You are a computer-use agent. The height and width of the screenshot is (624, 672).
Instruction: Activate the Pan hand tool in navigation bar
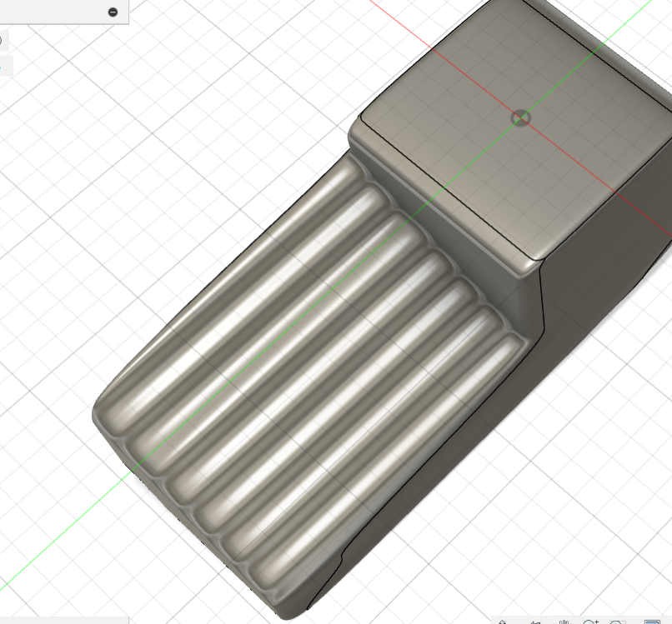[564, 622]
